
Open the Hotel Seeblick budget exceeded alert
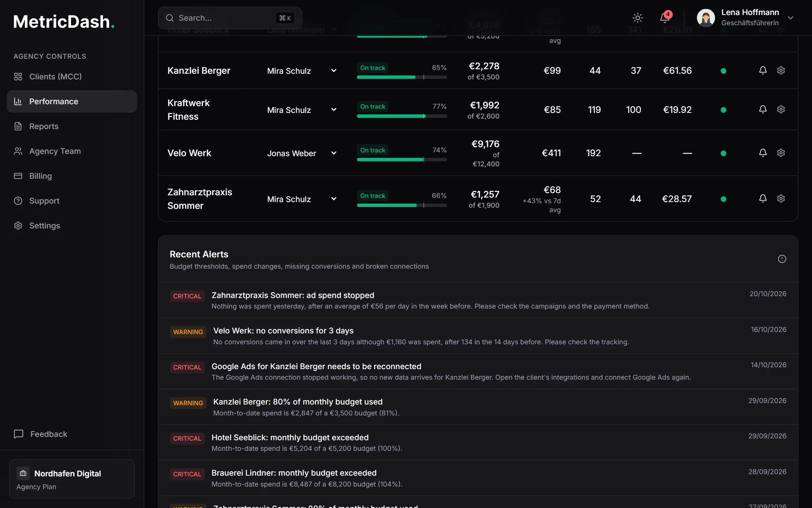478,443
